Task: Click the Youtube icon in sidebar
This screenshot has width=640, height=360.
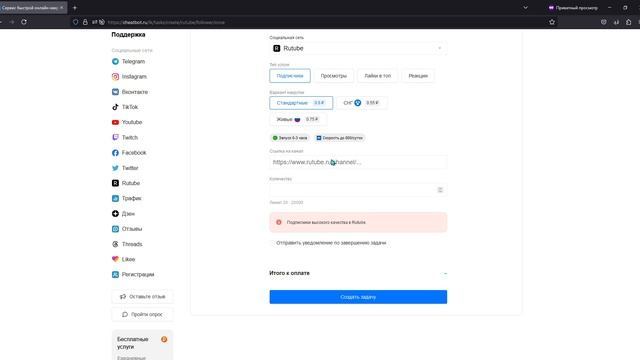Action: tap(115, 122)
